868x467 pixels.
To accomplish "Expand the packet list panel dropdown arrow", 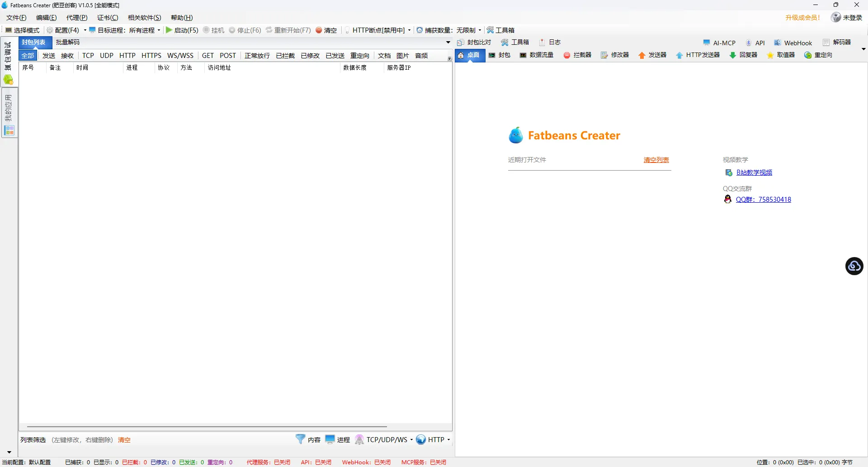I will 448,43.
